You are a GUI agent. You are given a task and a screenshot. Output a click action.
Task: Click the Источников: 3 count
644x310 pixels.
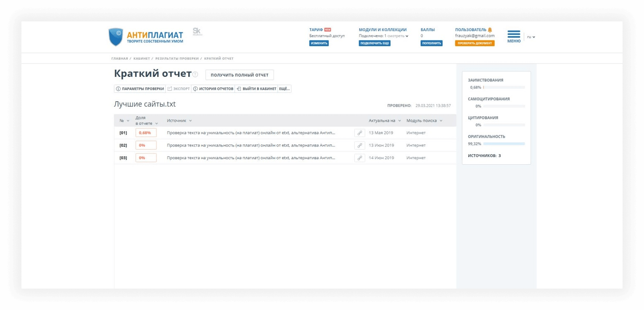tap(484, 156)
